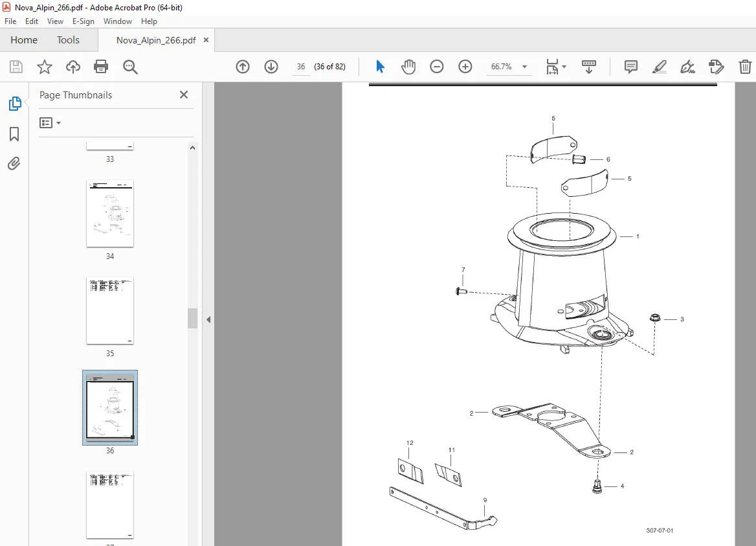Select page 36 thumbnail
756x546 pixels.
[x=110, y=407]
